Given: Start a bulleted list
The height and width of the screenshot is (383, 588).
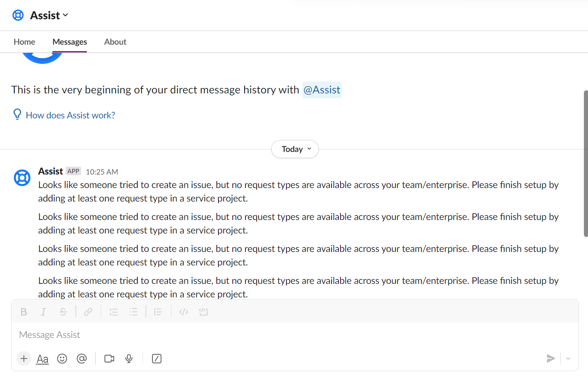Looking at the screenshot, I should pos(133,312).
